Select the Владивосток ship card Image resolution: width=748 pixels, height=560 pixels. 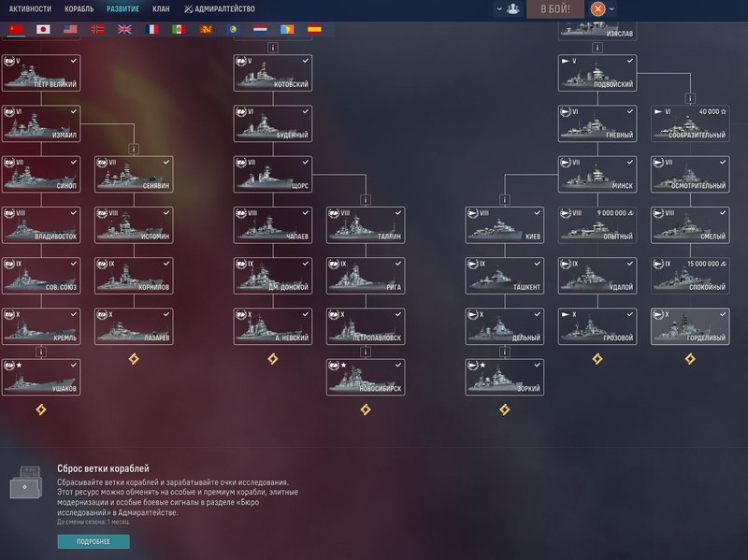[x=41, y=225]
